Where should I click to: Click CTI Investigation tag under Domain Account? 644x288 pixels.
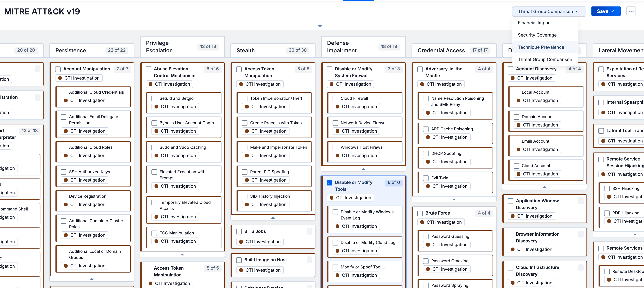[537, 125]
